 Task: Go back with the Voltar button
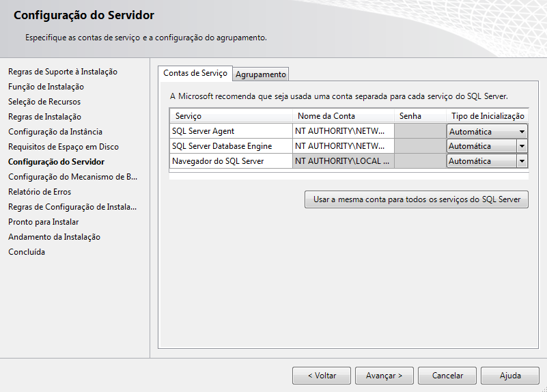322,376
